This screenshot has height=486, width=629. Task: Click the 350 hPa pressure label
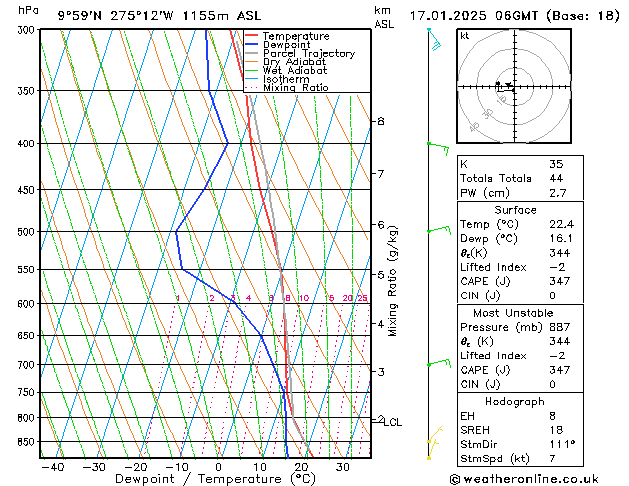(28, 91)
